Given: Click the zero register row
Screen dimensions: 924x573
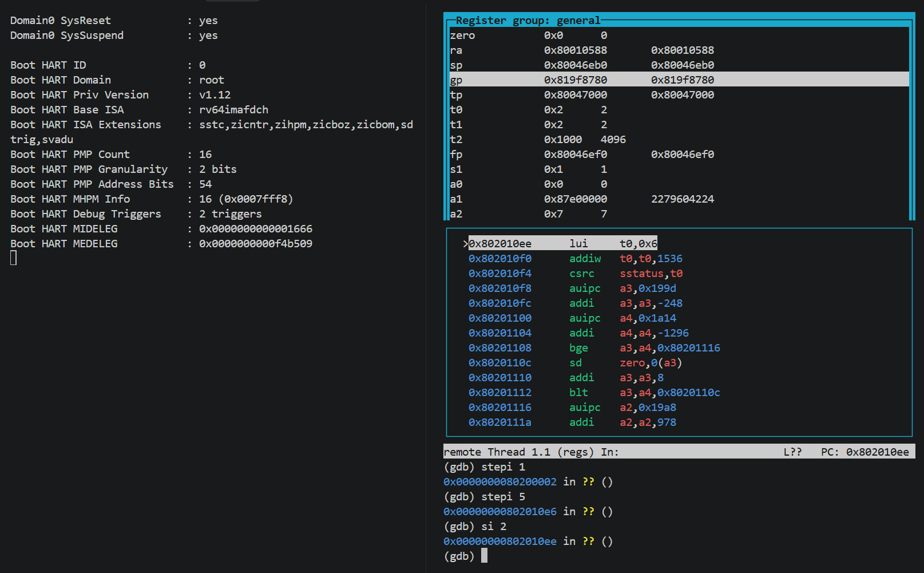Looking at the screenshot, I should 679,35.
